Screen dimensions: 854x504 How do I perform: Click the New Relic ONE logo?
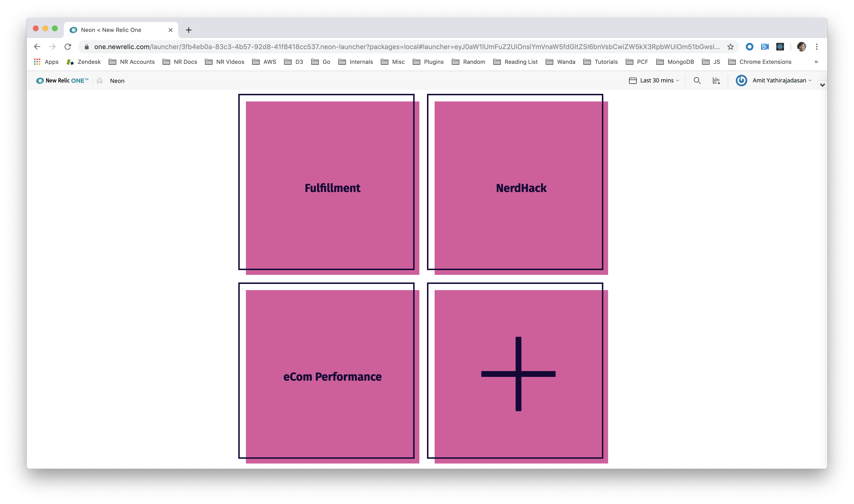pos(62,81)
